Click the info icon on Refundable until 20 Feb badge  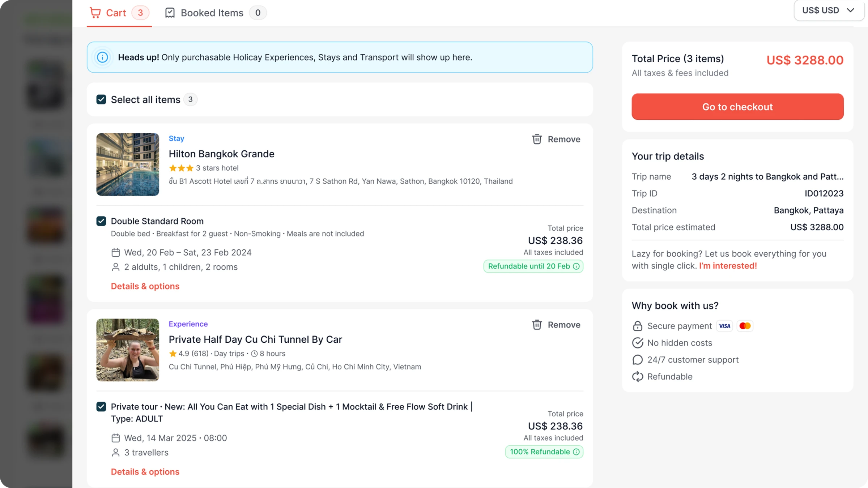pyautogui.click(x=576, y=266)
